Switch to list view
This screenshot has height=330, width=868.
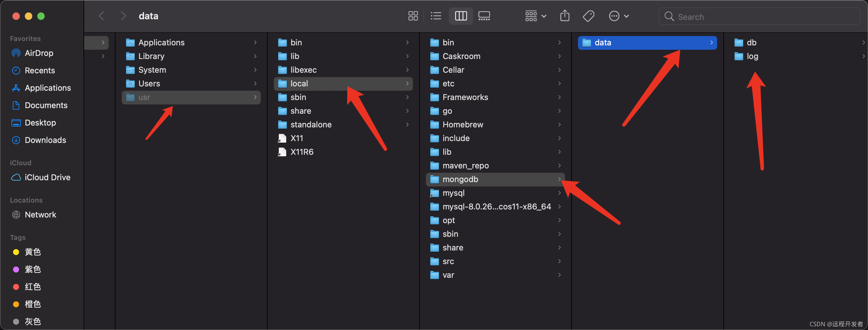tap(436, 16)
